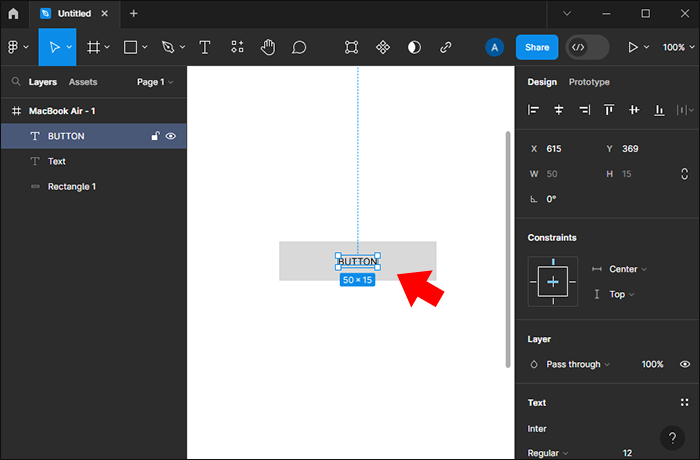Click the X position input field
This screenshot has width=700, height=460.
(x=555, y=149)
